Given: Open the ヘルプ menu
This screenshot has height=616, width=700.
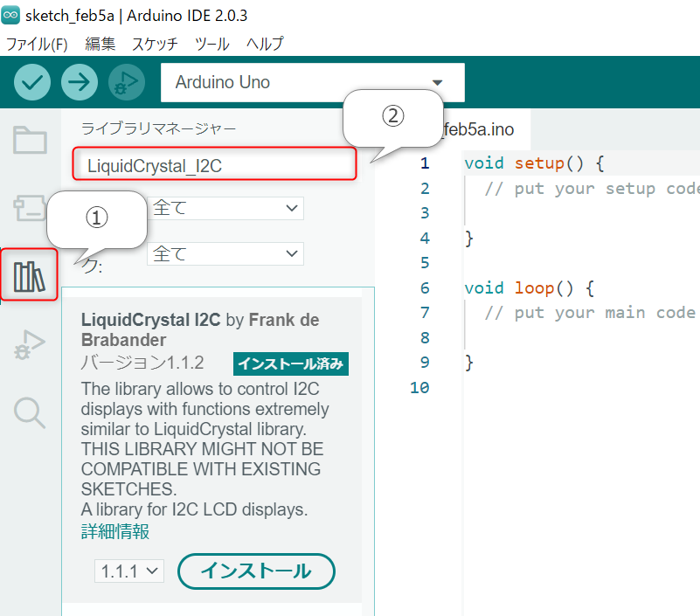Looking at the screenshot, I should click(265, 45).
